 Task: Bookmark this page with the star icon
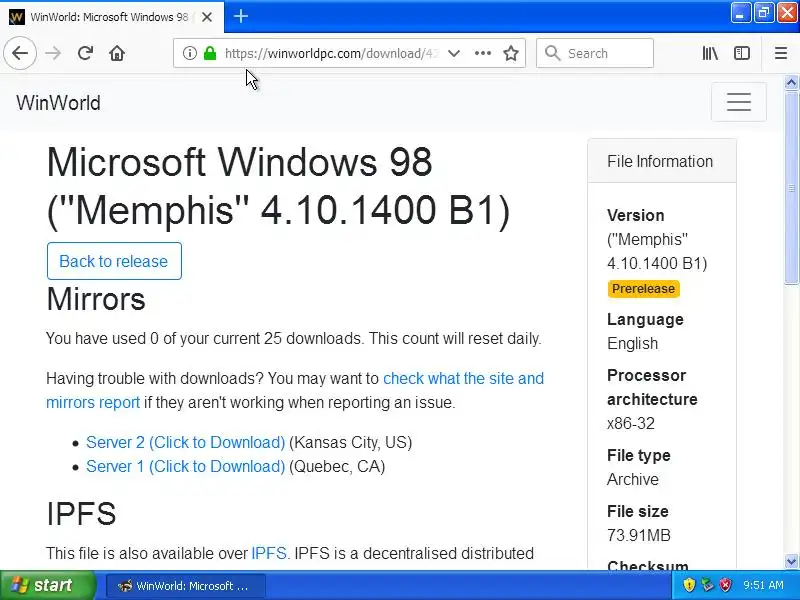[x=511, y=53]
